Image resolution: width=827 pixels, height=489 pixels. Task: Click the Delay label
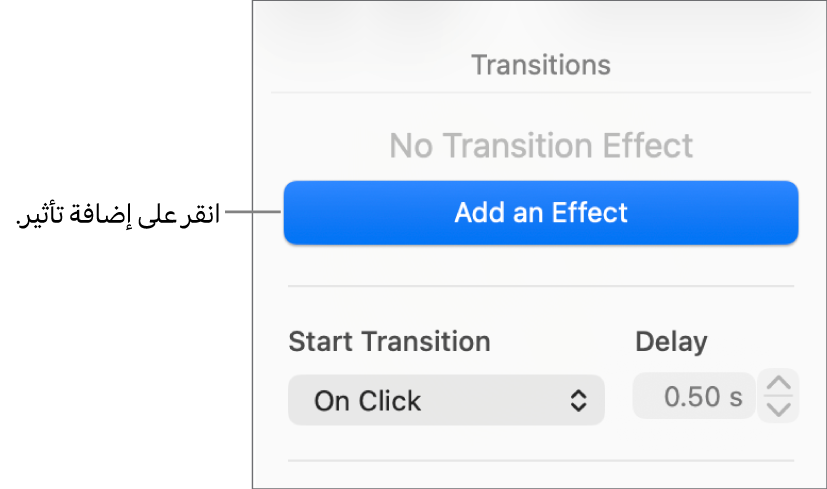tap(671, 342)
